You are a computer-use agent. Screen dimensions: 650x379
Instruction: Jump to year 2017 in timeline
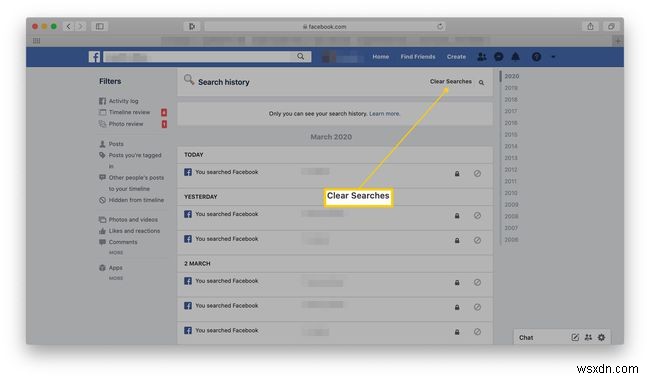tap(511, 111)
